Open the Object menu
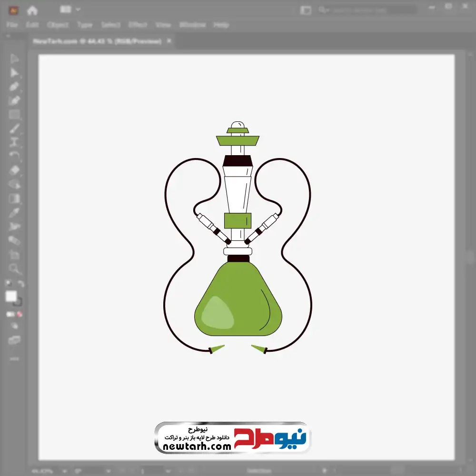Image resolution: width=476 pixels, height=476 pixels. tap(58, 25)
